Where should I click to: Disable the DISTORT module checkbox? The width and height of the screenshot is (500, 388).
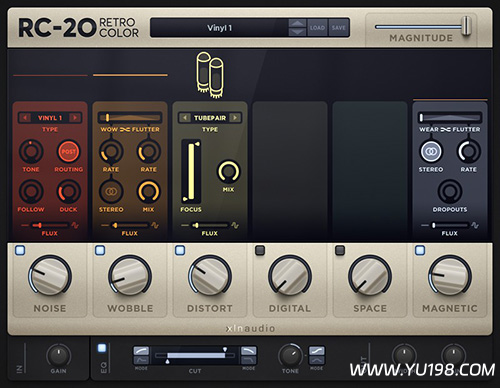tap(180, 250)
